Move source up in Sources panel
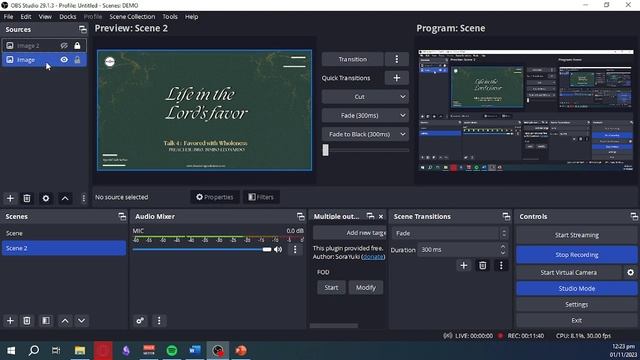This screenshot has height=360, width=640. [x=65, y=198]
